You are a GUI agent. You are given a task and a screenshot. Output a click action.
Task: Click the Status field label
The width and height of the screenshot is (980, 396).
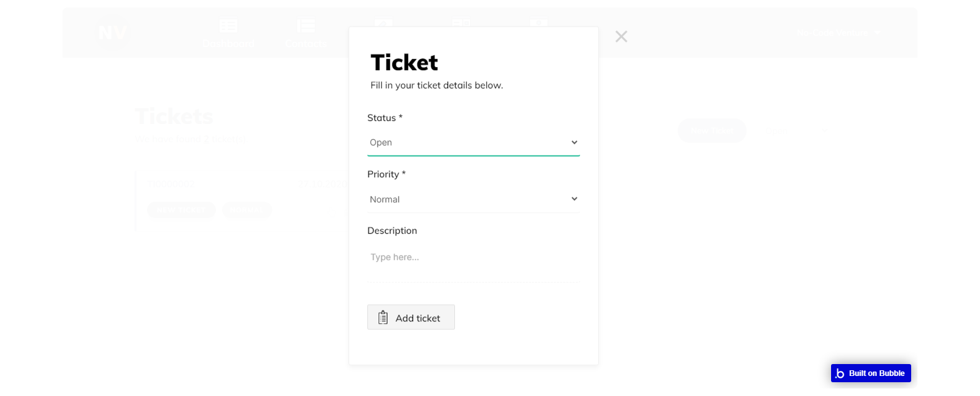pyautogui.click(x=384, y=118)
